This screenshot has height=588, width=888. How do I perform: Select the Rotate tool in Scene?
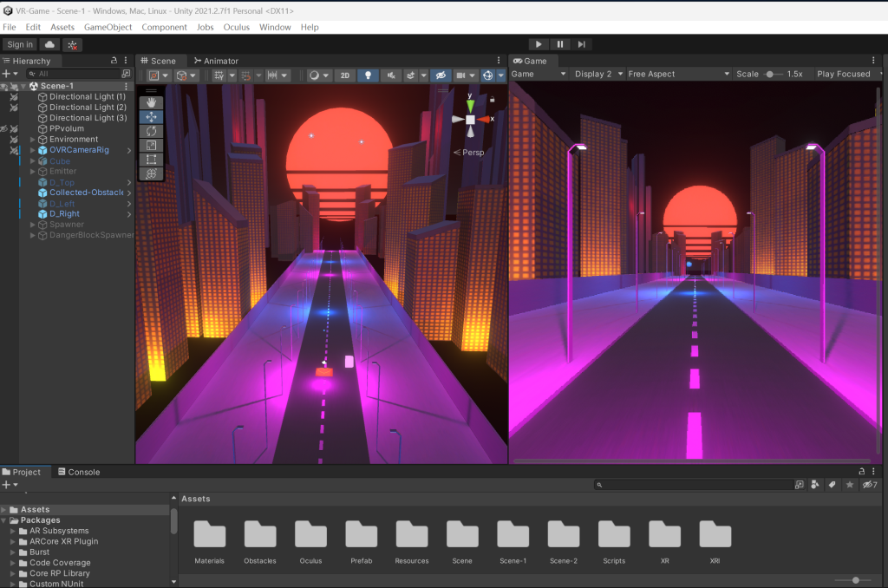[x=151, y=131]
